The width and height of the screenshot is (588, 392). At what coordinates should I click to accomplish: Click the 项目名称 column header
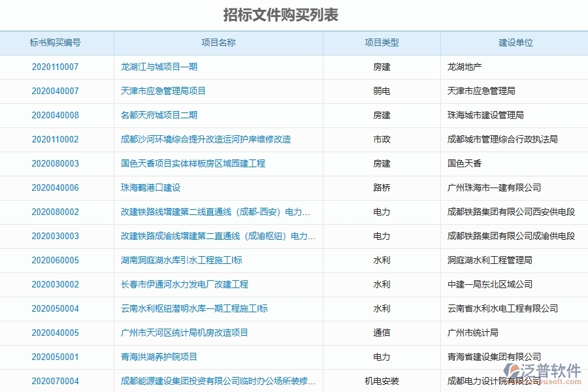click(219, 42)
